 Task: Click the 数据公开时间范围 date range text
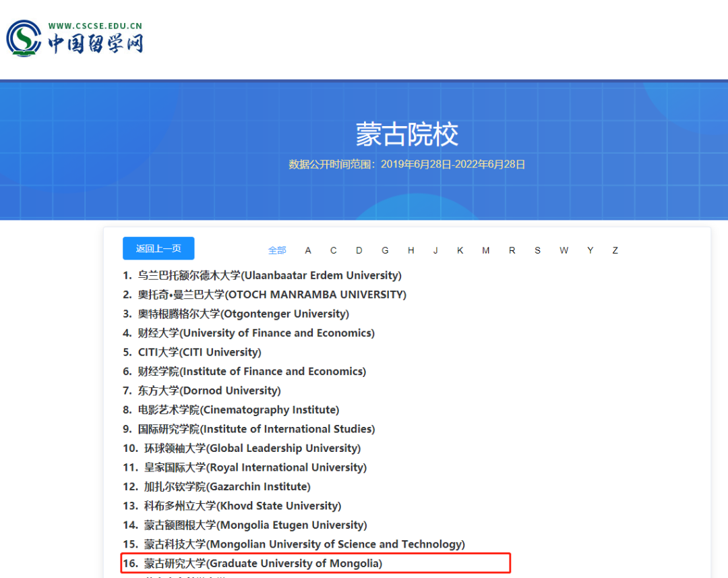[x=406, y=165]
